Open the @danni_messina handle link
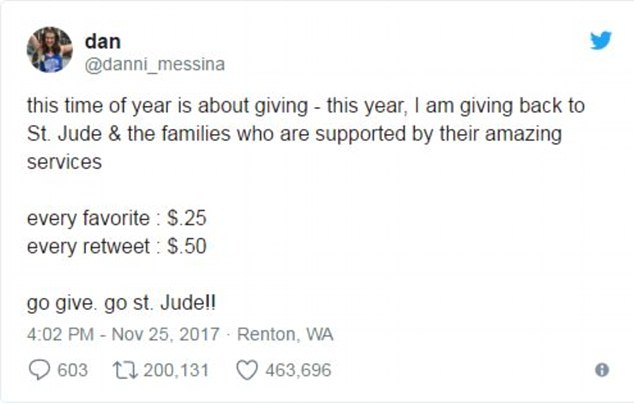 (x=154, y=64)
